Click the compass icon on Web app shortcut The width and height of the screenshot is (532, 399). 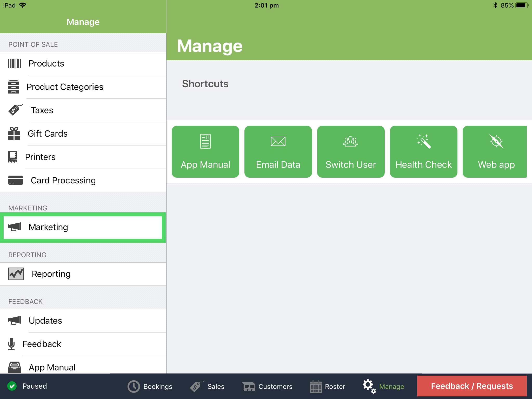[496, 141]
